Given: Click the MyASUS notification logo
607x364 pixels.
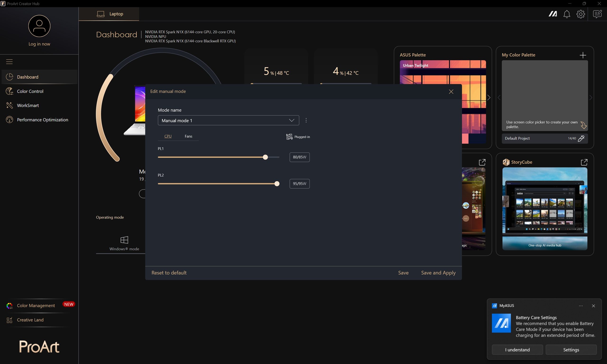Looking at the screenshot, I should tap(501, 323).
